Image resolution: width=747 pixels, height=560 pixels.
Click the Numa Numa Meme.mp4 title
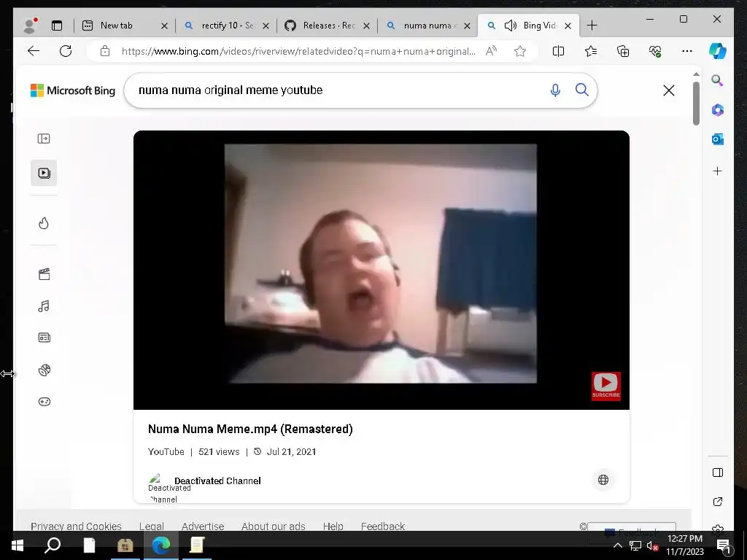pyautogui.click(x=250, y=429)
